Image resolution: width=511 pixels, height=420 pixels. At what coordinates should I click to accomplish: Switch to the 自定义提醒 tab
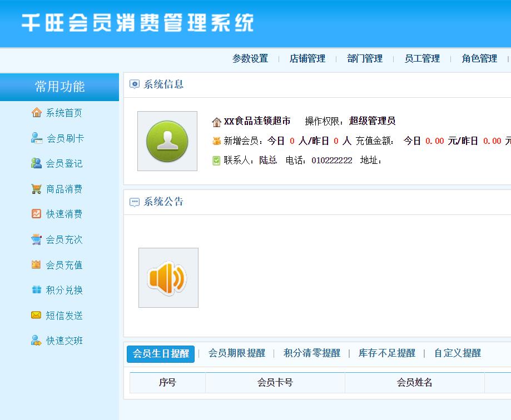click(458, 353)
